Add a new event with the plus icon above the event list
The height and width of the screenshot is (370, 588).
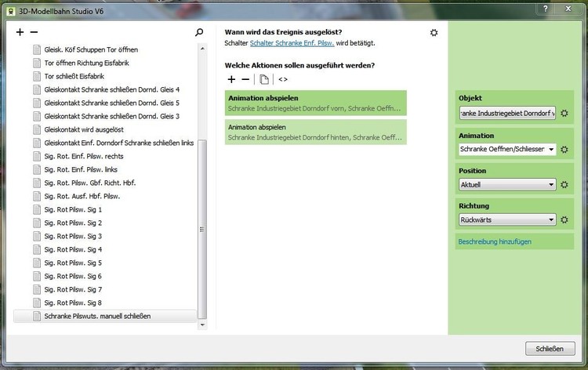coord(20,32)
